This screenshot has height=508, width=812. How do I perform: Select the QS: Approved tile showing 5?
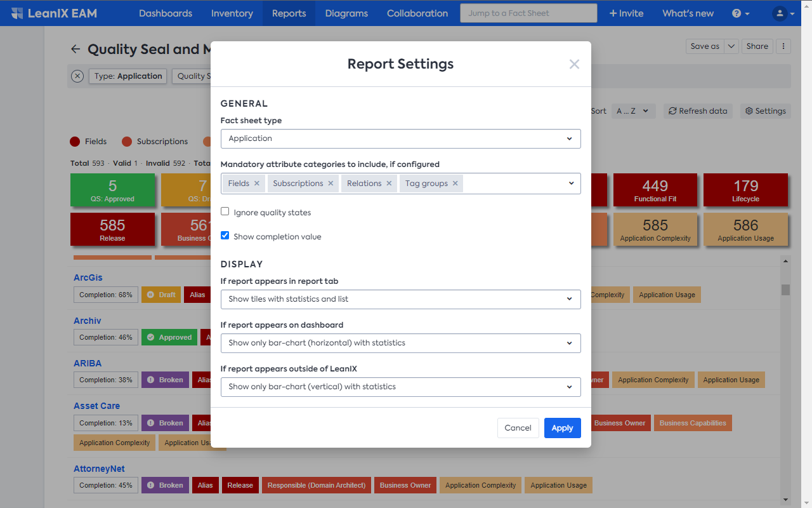(112, 190)
